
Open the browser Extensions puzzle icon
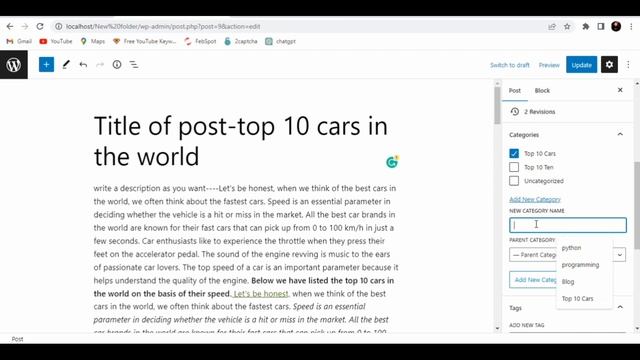tap(586, 27)
